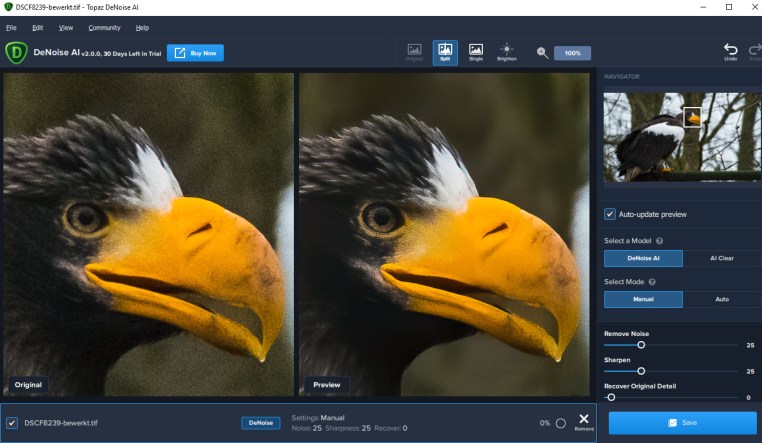Image resolution: width=762 pixels, height=443 pixels.
Task: Click the eagle thumbnail in Navigator
Action: 679,136
